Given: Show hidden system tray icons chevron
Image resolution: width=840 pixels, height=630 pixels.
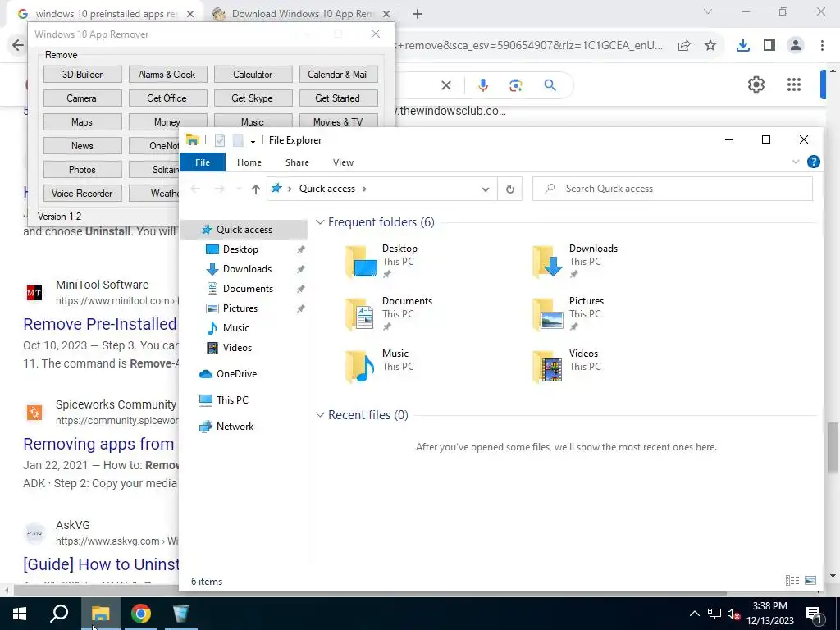Looking at the screenshot, I should 694,614.
